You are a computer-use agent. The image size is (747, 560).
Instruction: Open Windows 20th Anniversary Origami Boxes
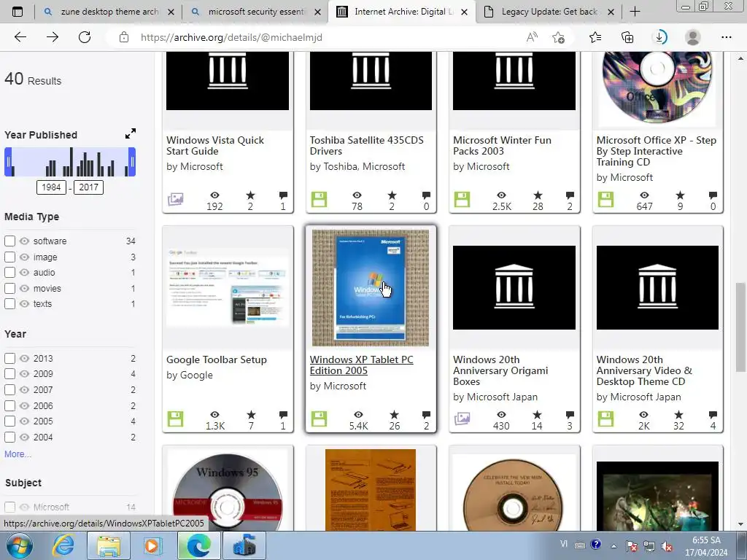500,370
